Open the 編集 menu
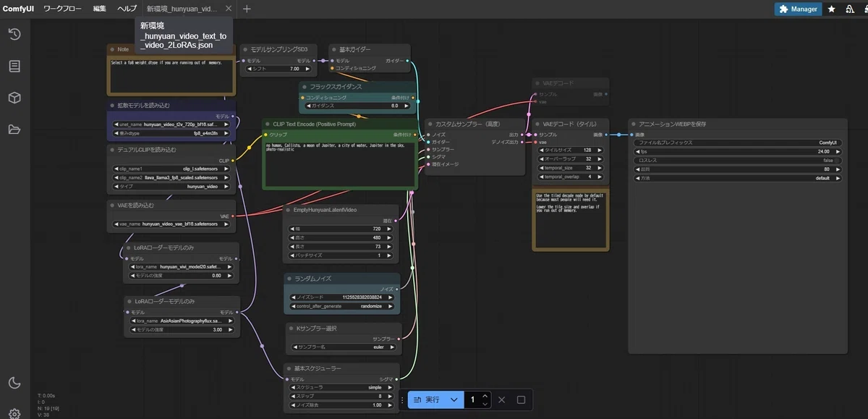Viewport: 868px width, 419px height. (99, 9)
